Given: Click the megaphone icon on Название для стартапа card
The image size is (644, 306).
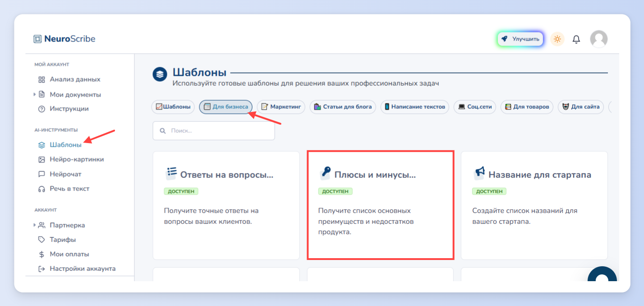Looking at the screenshot, I should [479, 172].
